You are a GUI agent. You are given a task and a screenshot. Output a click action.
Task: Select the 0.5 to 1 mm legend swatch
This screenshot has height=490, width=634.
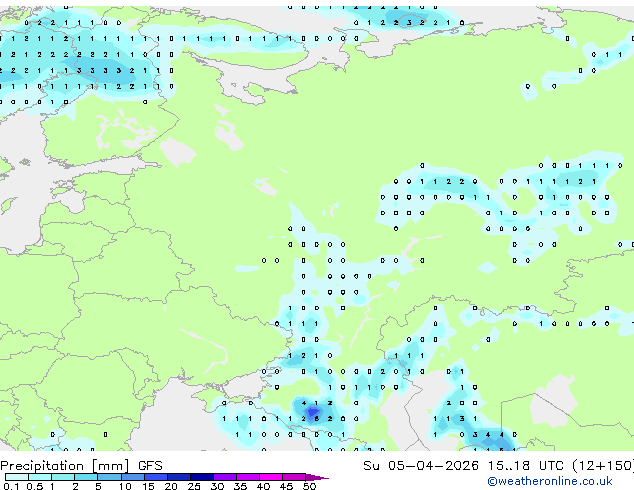tap(40, 477)
